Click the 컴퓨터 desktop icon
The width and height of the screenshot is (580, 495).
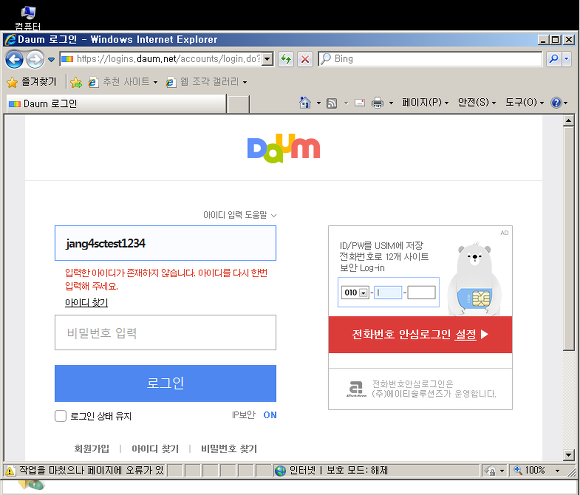pos(28,18)
